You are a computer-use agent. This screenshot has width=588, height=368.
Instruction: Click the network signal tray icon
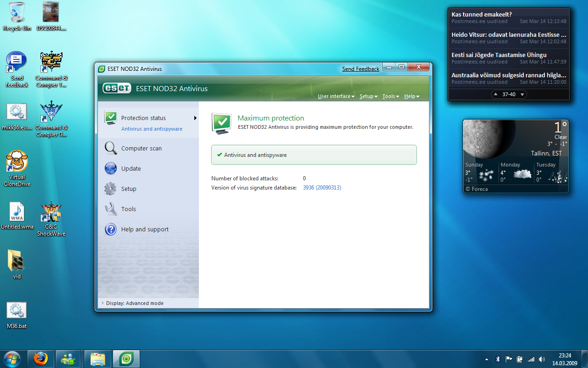[x=531, y=359]
